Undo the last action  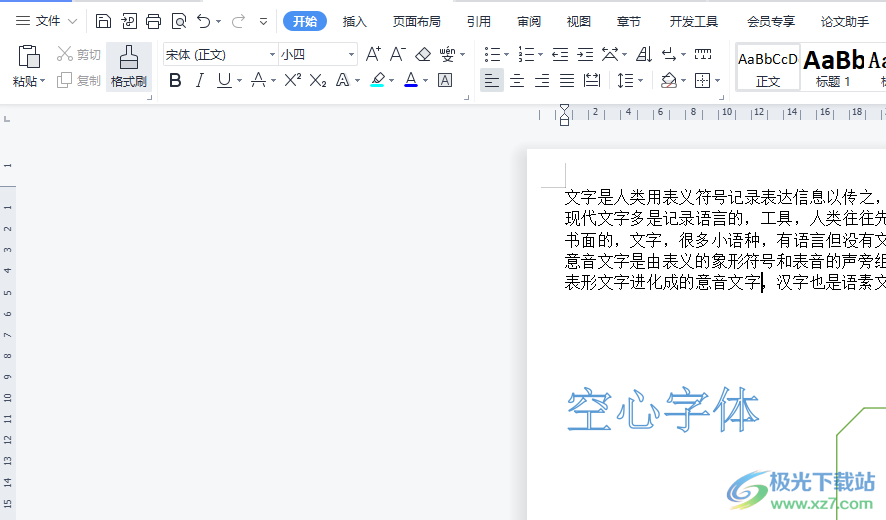203,21
